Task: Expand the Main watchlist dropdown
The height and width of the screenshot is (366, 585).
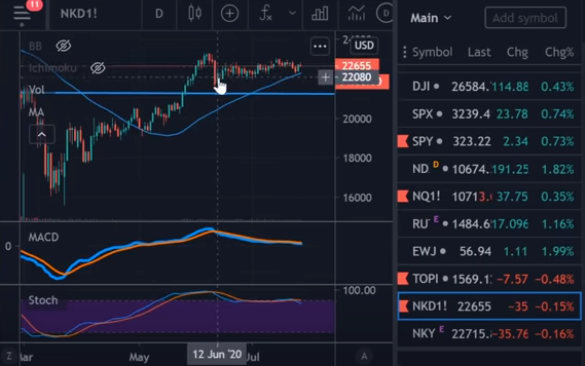Action: point(431,18)
